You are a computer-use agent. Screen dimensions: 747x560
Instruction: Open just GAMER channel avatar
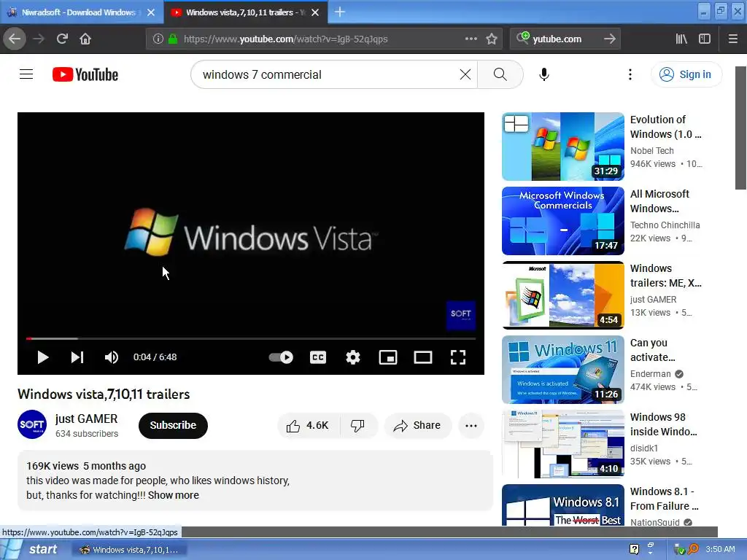tap(32, 424)
